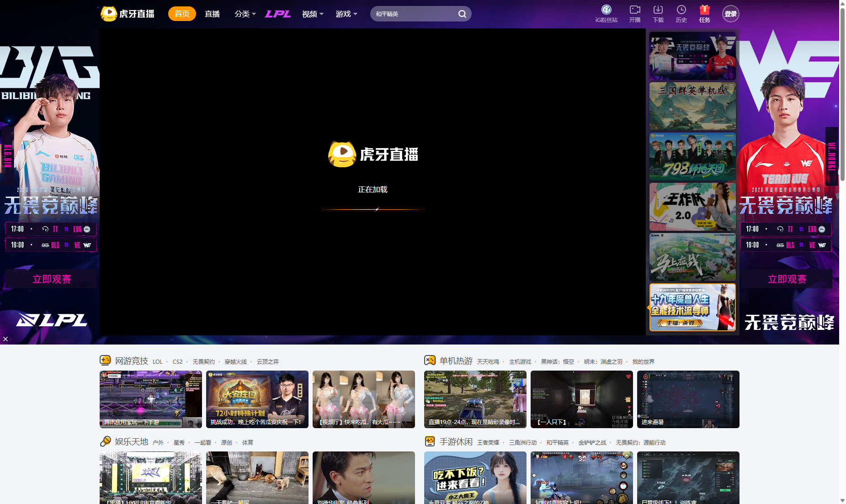
Task: Open the 吃不下饭？进来看看 stream card
Action: tap(475, 478)
